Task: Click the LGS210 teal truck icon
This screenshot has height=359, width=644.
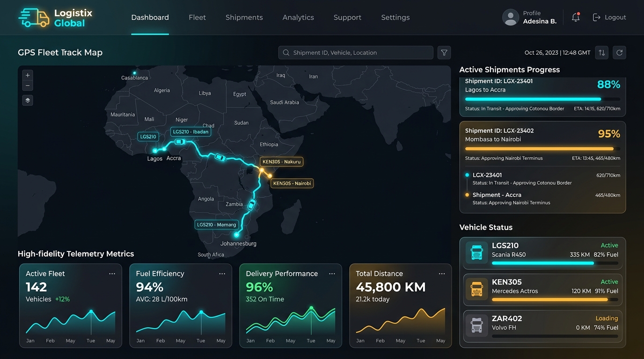Action: (477, 253)
